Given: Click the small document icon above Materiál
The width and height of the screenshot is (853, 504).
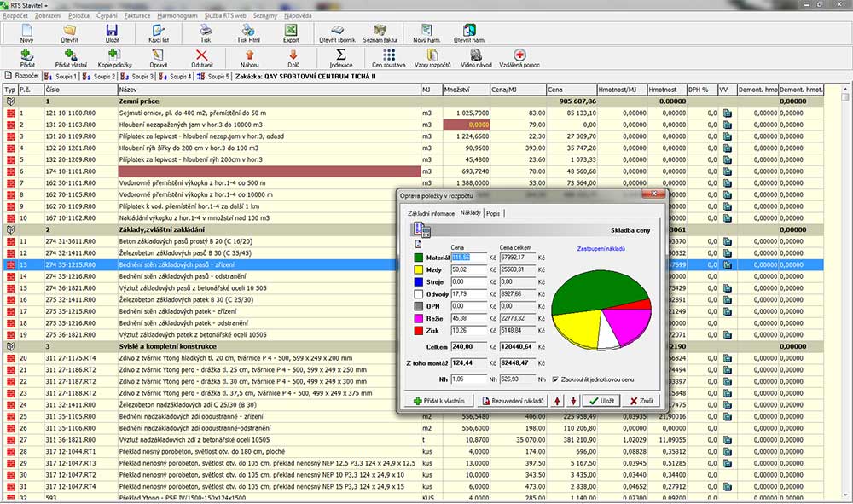Looking at the screenshot, I should 418,244.
